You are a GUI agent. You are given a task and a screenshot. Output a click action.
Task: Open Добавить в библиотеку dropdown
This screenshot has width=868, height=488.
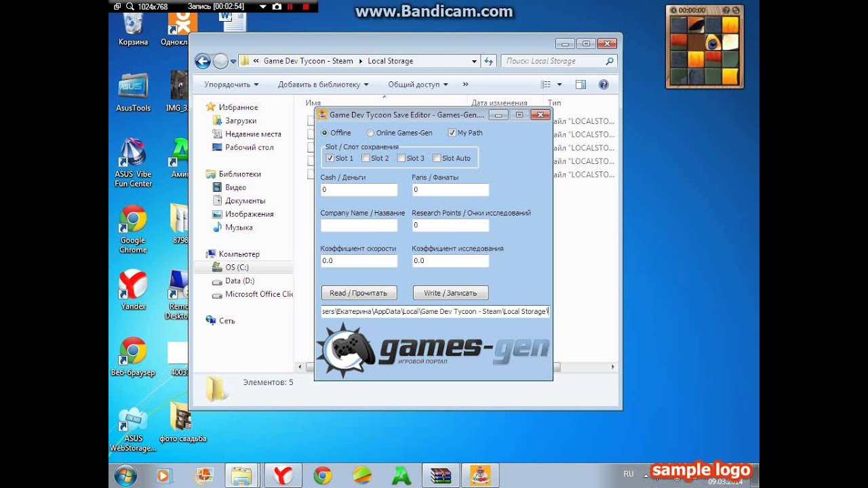(323, 85)
